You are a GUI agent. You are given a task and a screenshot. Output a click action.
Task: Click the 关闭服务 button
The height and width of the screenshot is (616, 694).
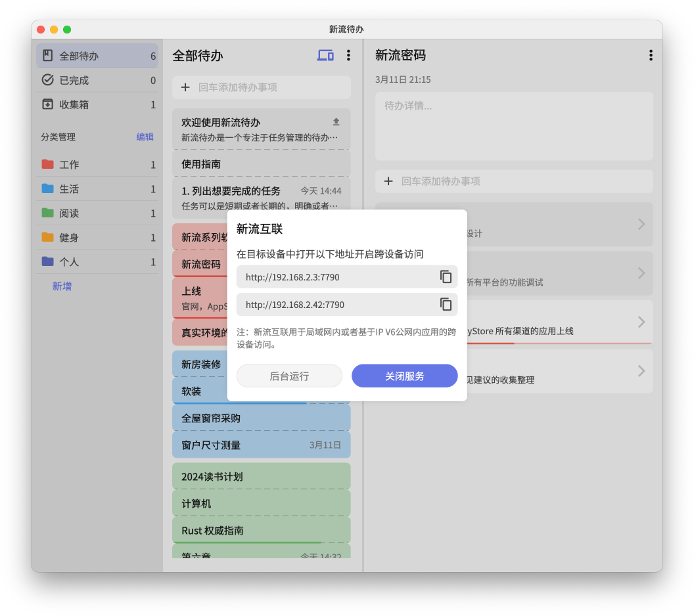[404, 376]
